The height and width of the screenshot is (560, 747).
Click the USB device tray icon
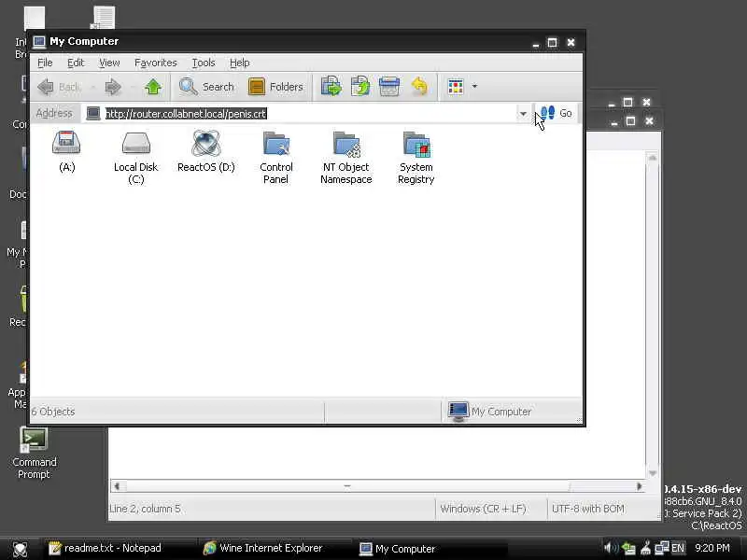pos(646,548)
